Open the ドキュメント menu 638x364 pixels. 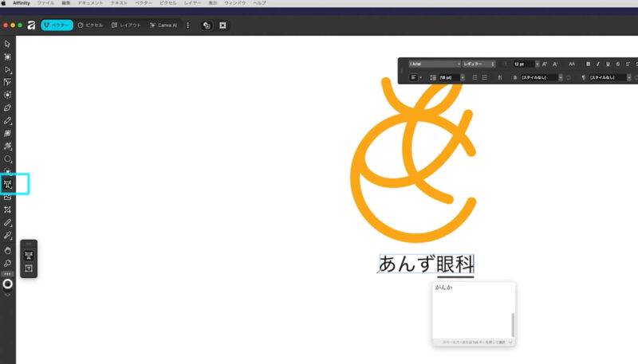pyautogui.click(x=90, y=3)
